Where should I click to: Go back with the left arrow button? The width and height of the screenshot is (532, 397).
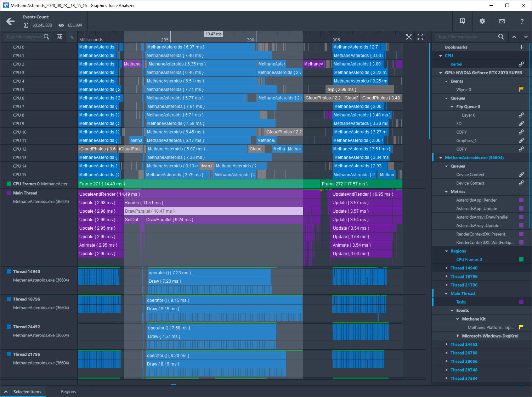(10, 21)
